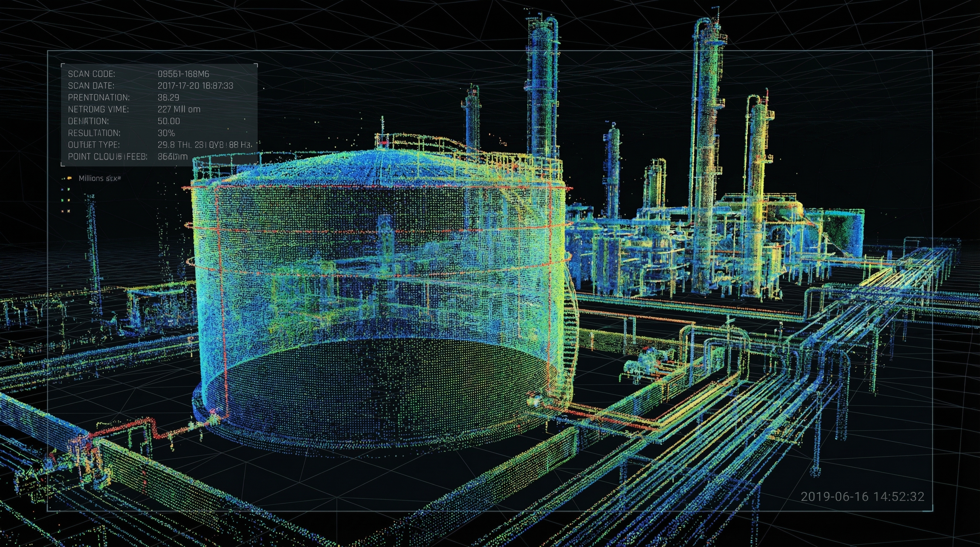Toggle the green legend entry visibility

(62, 200)
